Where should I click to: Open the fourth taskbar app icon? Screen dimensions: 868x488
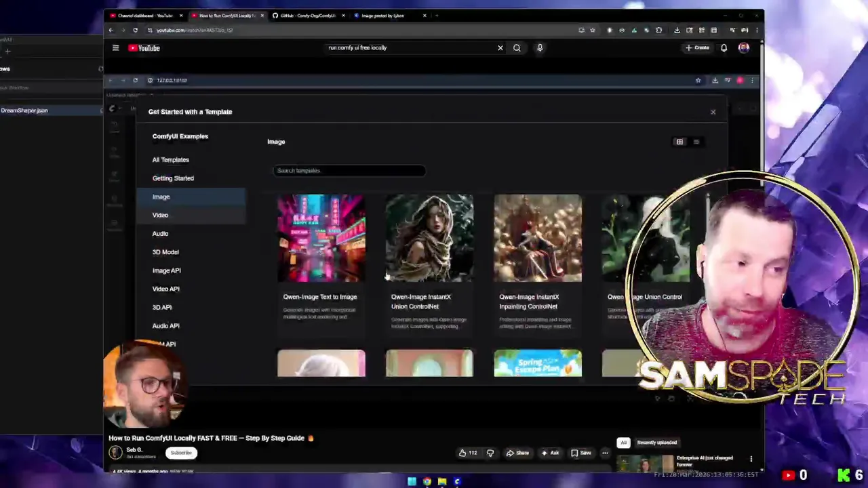point(457,482)
